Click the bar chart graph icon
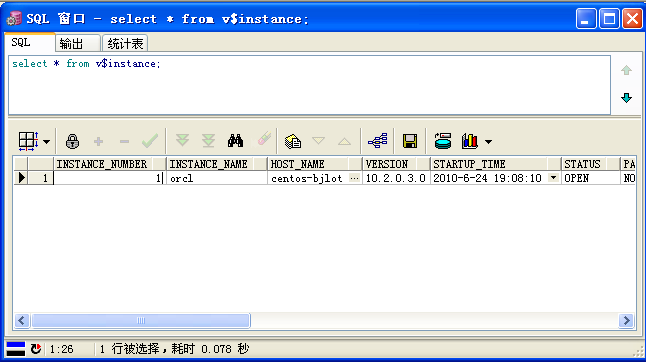The image size is (646, 362). pyautogui.click(x=470, y=141)
